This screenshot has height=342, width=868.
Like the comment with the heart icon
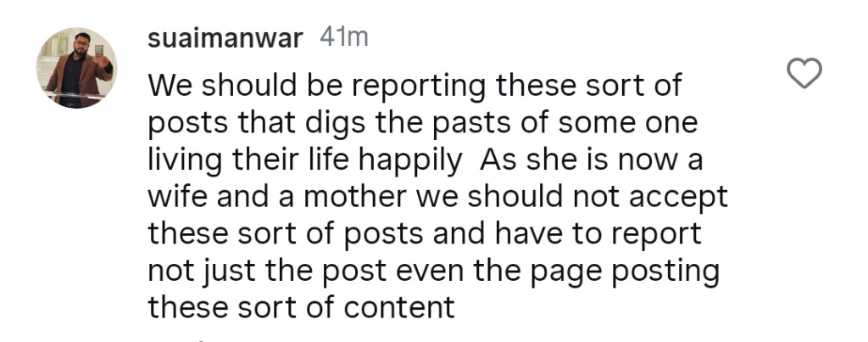[804, 74]
